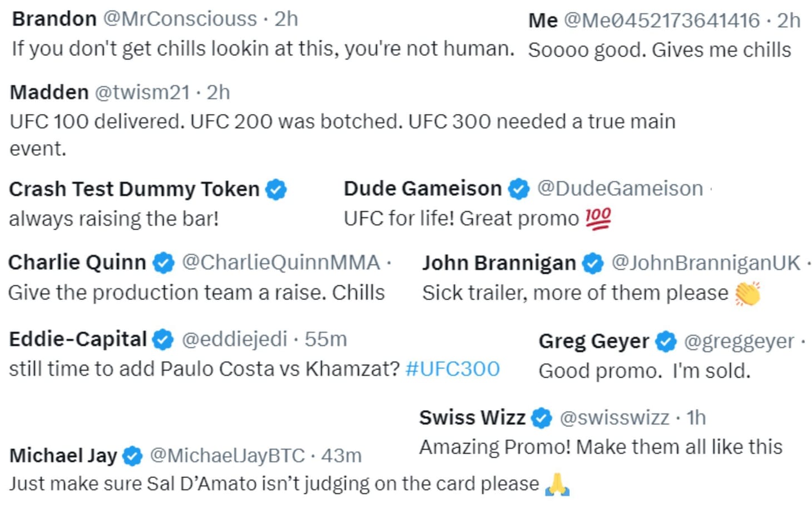The image size is (812, 508).
Task: Click Greg Geyer's verified badge icon
Action: click(666, 342)
